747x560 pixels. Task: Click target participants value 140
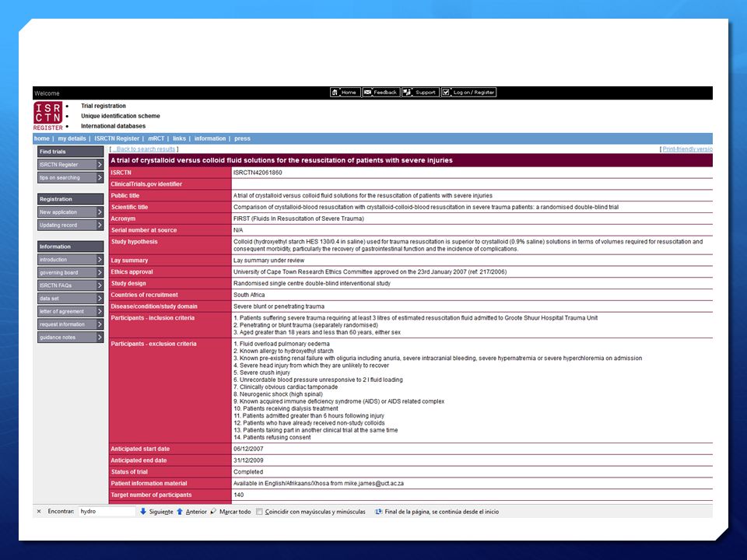point(239,495)
